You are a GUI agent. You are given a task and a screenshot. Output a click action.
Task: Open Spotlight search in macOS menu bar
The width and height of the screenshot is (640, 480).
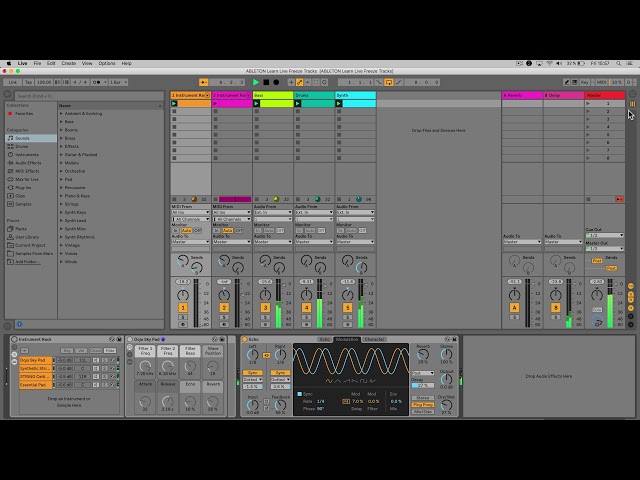point(619,63)
